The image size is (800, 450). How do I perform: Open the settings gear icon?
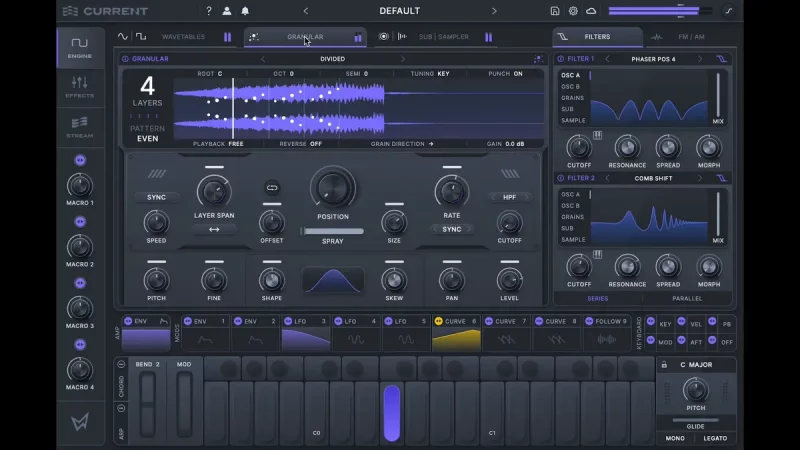coord(573,11)
